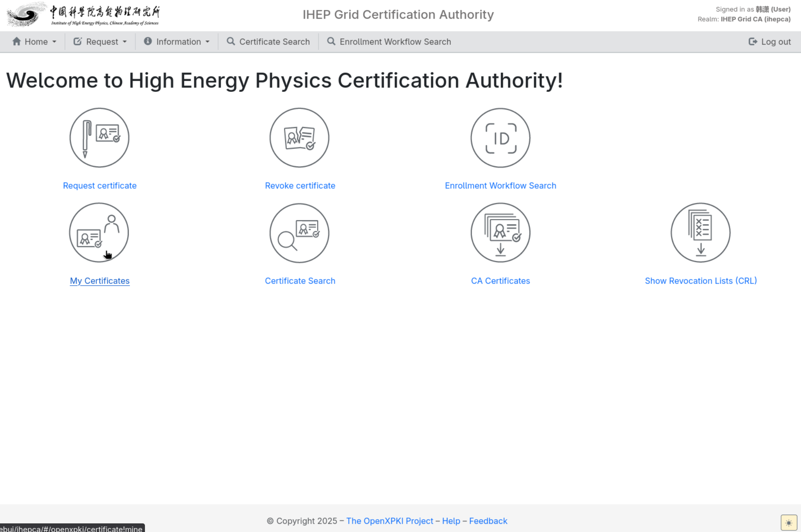Click the Welcome heading text
The width and height of the screenshot is (801, 532).
(x=284, y=80)
